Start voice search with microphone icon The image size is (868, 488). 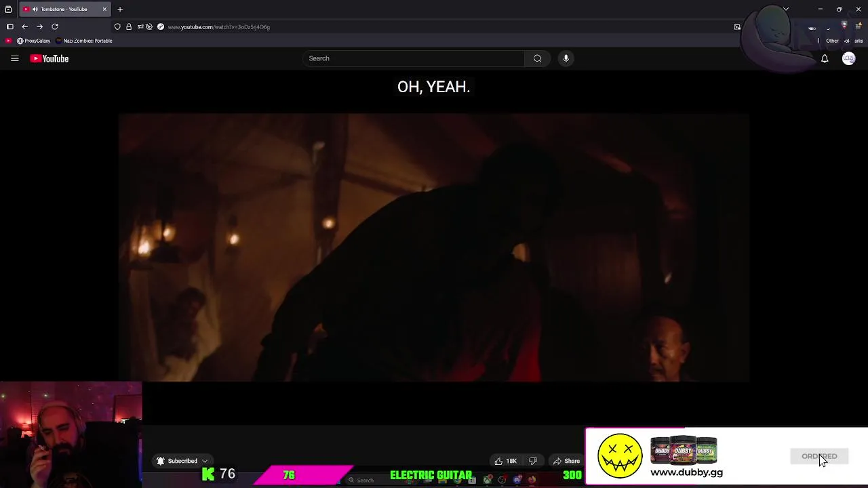pyautogui.click(x=566, y=58)
